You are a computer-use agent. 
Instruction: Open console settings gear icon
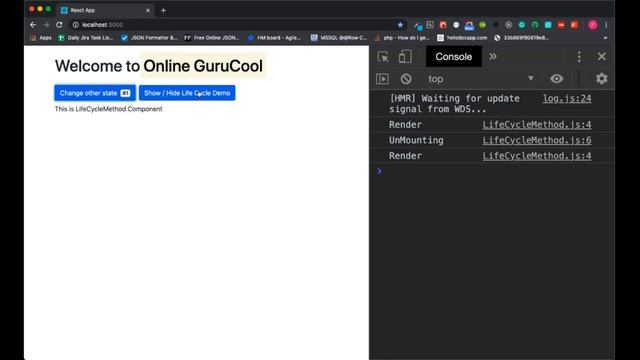601,78
